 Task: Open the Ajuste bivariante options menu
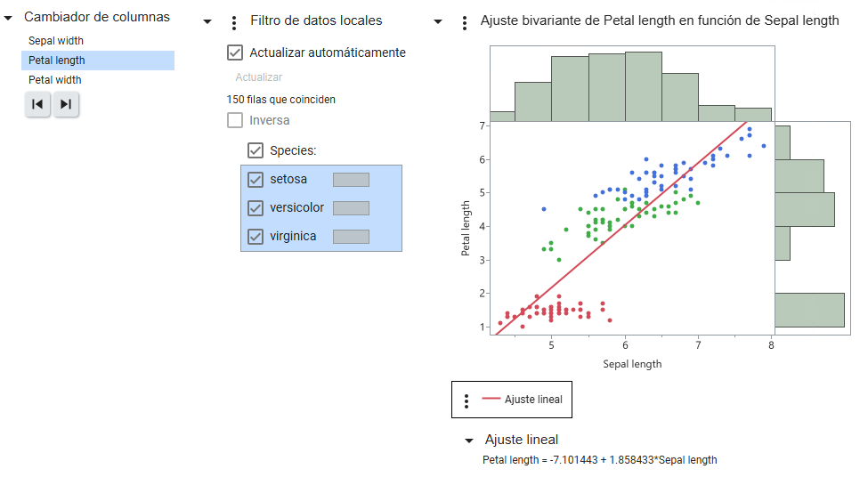tap(464, 22)
